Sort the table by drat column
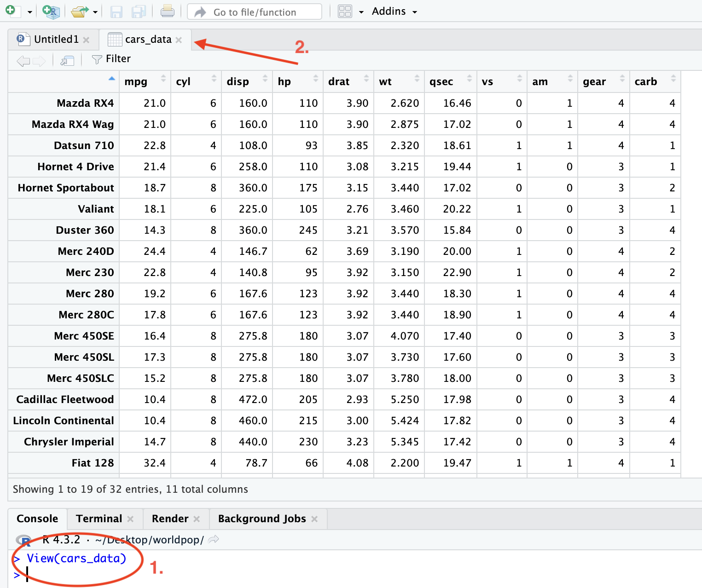 click(348, 82)
